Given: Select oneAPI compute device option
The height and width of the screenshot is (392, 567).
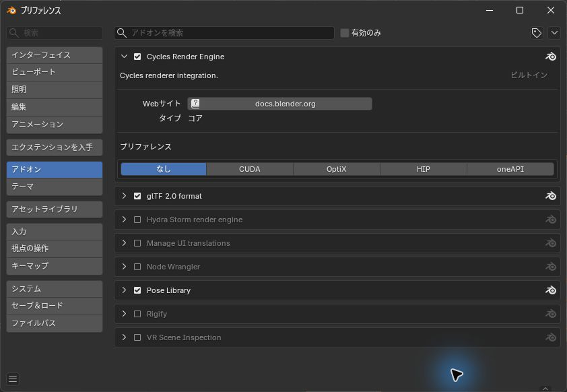Looking at the screenshot, I should [x=510, y=169].
